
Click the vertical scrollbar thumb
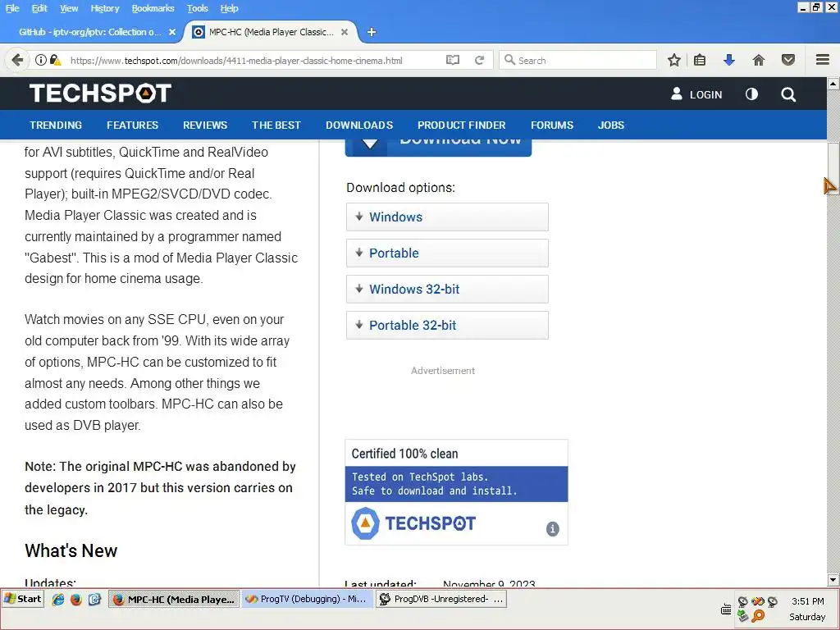click(833, 167)
